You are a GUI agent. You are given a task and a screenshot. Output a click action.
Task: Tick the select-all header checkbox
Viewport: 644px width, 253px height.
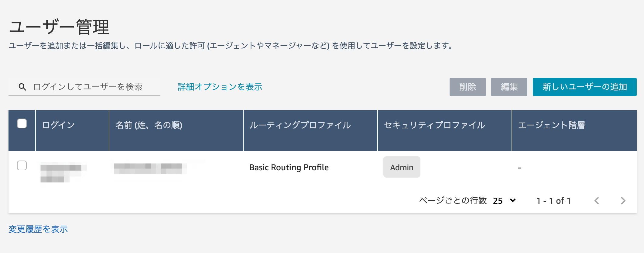coord(22,123)
